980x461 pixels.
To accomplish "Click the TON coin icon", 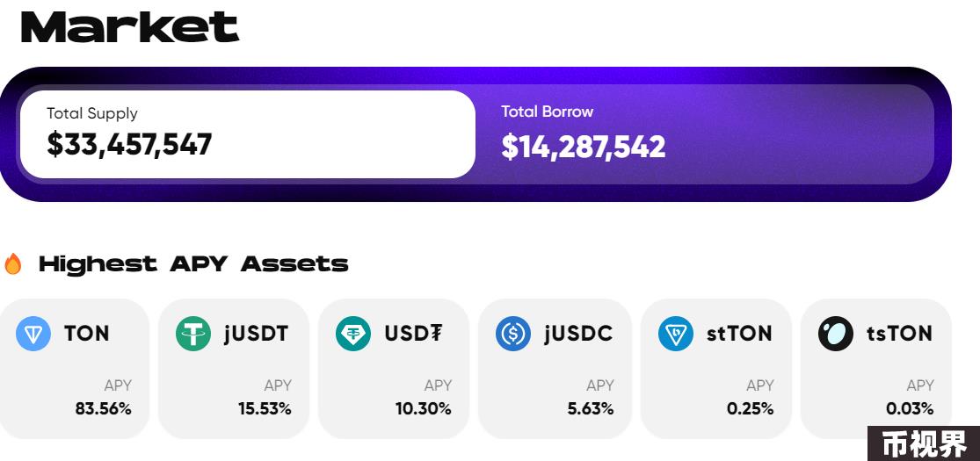I will coord(33,333).
